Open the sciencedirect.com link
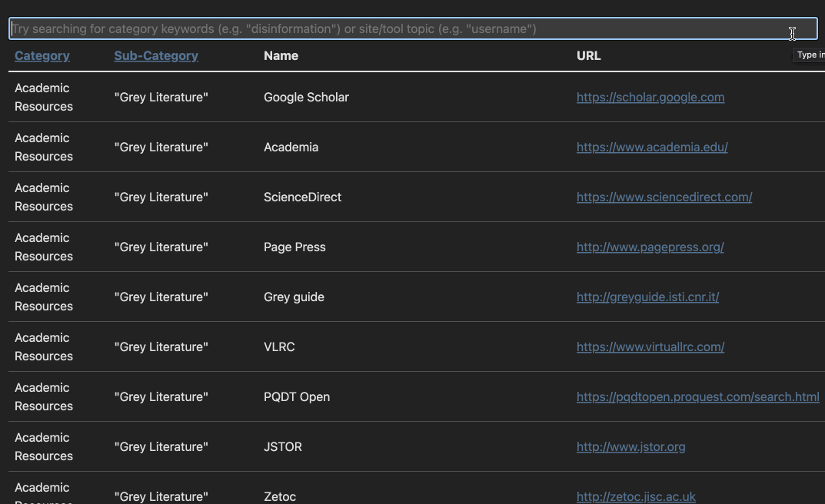Image resolution: width=825 pixels, height=504 pixels. click(664, 197)
